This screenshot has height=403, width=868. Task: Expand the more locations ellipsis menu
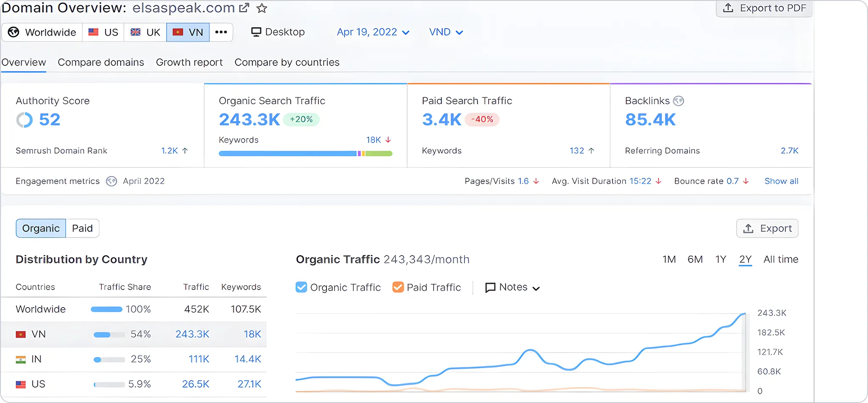pos(221,32)
